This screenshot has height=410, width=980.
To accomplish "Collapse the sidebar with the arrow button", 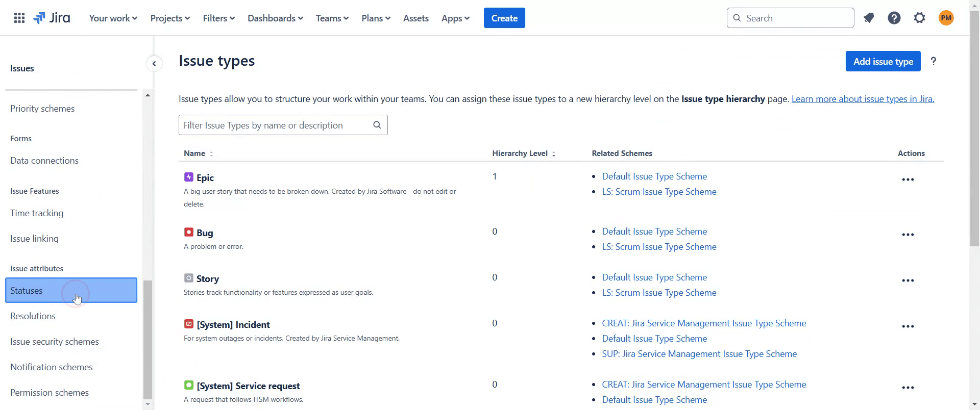I will point(154,64).
